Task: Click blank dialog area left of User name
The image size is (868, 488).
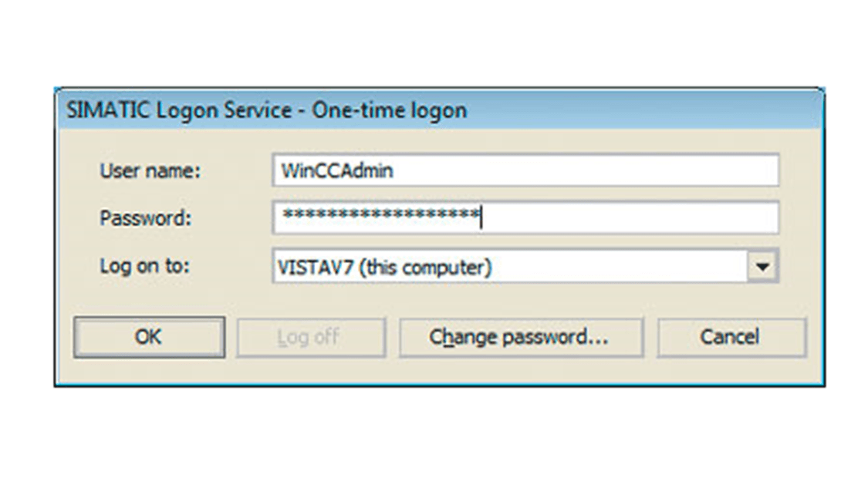Action: click(x=77, y=170)
